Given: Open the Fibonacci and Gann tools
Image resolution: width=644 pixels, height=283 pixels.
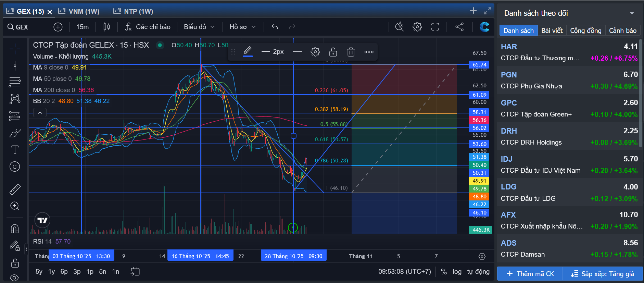Looking at the screenshot, I should coord(15,82).
